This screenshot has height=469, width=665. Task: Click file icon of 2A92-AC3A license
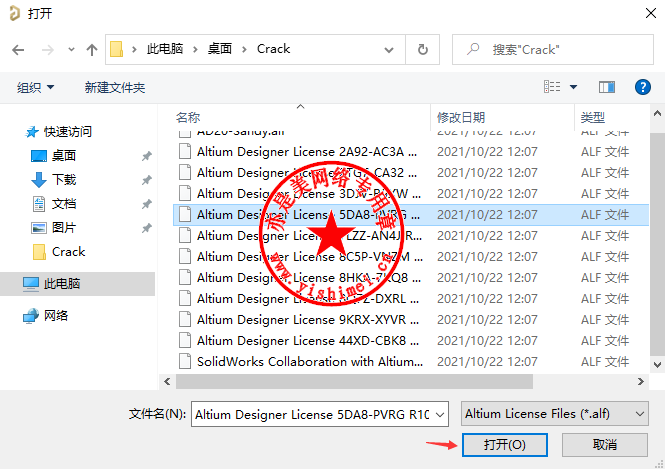pos(184,151)
